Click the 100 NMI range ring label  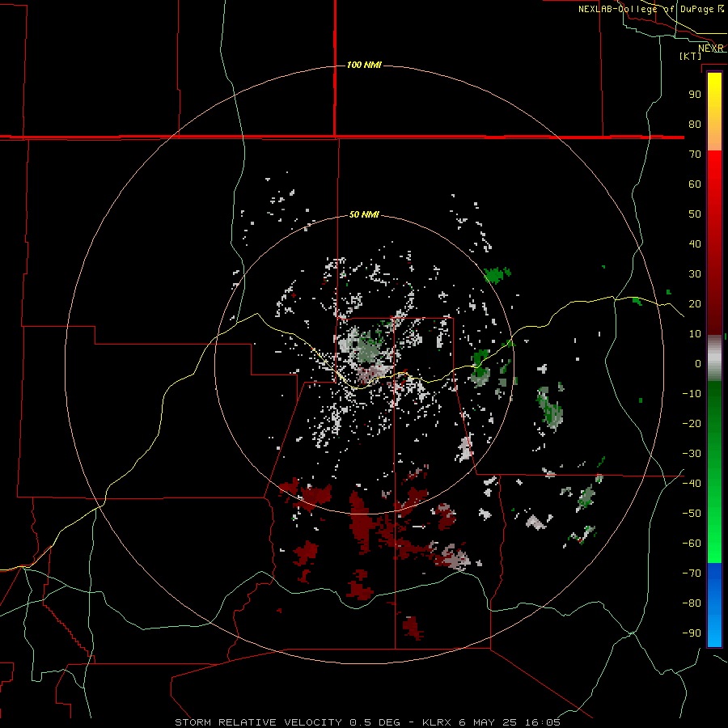pyautogui.click(x=364, y=65)
